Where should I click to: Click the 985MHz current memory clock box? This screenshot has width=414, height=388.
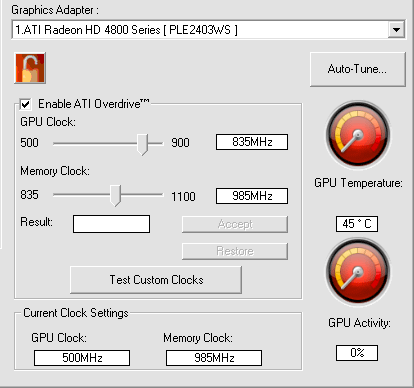click(x=214, y=358)
